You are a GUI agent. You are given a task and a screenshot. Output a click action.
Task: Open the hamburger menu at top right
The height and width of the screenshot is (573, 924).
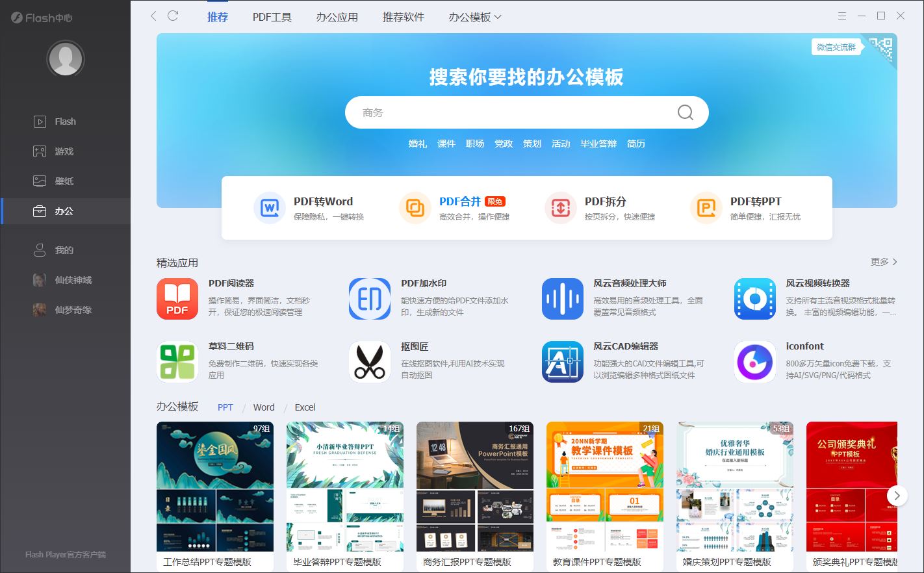(841, 16)
